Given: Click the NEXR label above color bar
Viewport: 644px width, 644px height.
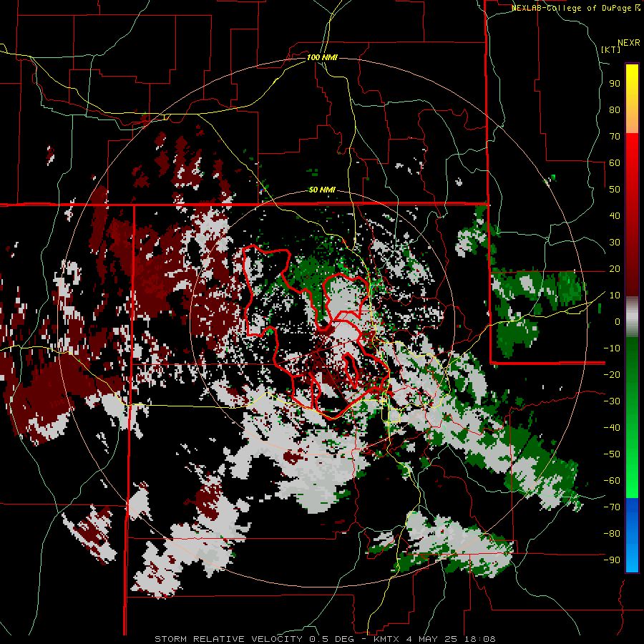Looking at the screenshot, I should pyautogui.click(x=628, y=43).
